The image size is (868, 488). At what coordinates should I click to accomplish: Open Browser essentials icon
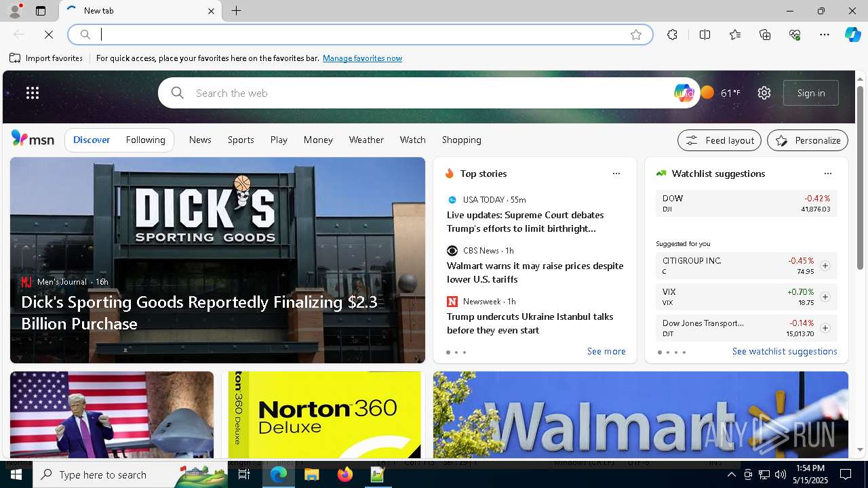(795, 35)
